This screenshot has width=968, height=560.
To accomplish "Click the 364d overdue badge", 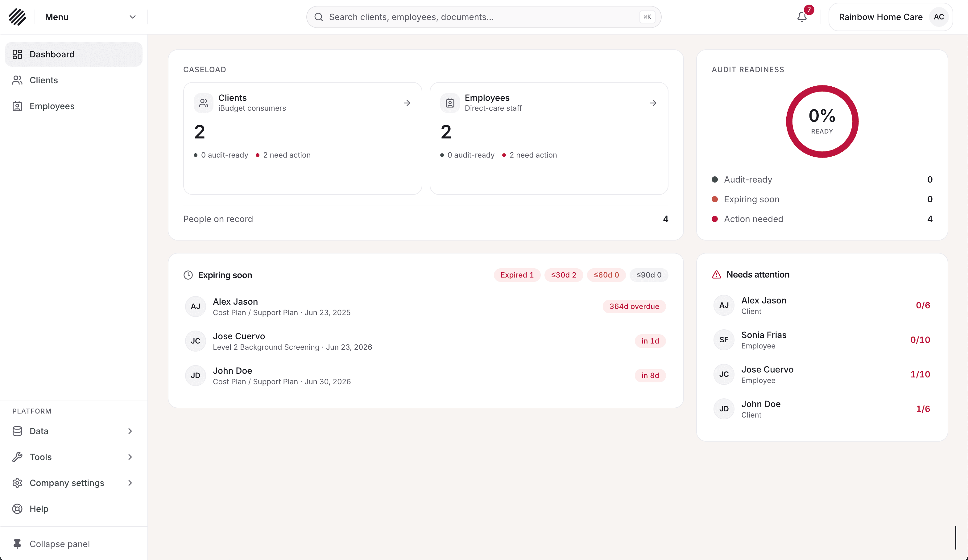I will pyautogui.click(x=634, y=307).
